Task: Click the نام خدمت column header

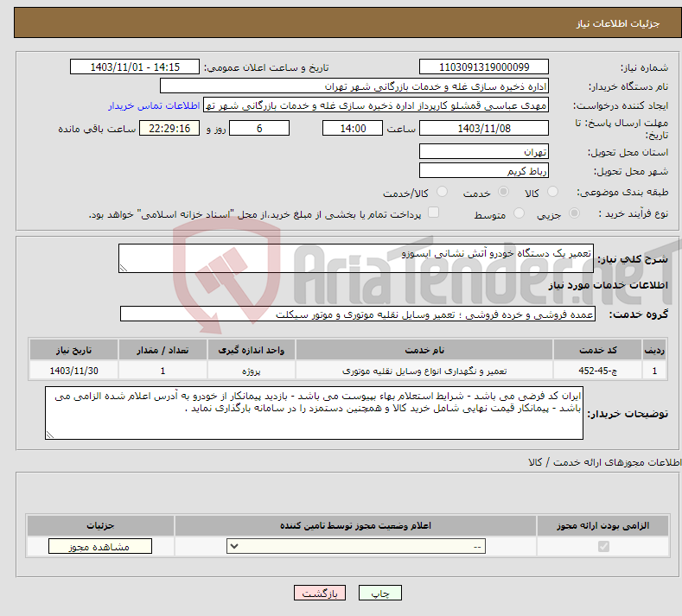Action: [x=424, y=350]
